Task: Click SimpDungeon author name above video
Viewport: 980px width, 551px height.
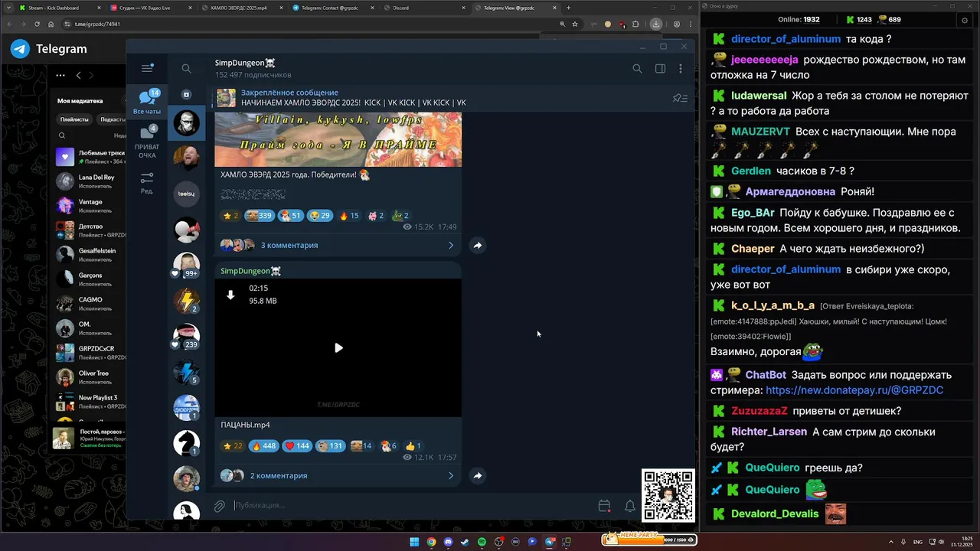Action: coord(250,271)
